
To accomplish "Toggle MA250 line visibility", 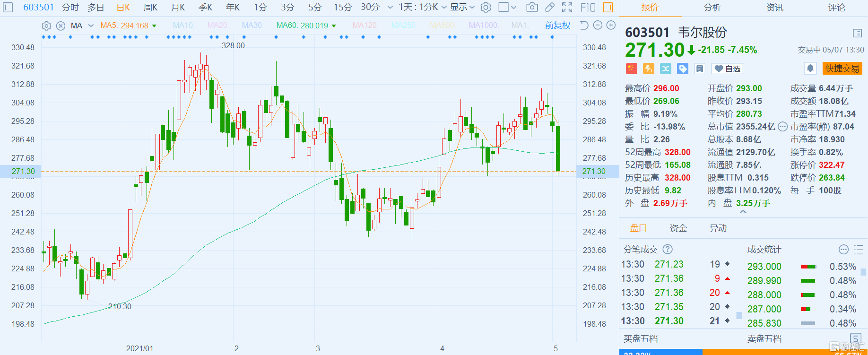I will point(403,26).
